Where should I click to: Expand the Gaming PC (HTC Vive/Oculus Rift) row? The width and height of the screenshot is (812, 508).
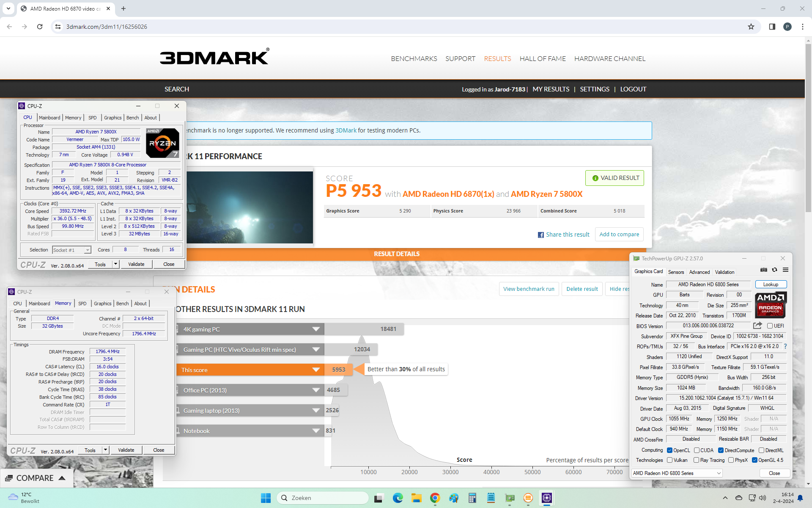coord(316,349)
